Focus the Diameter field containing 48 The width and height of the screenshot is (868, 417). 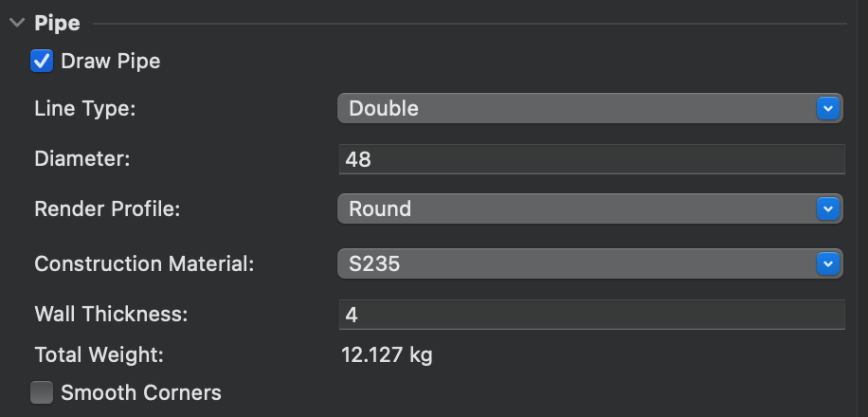pos(590,159)
